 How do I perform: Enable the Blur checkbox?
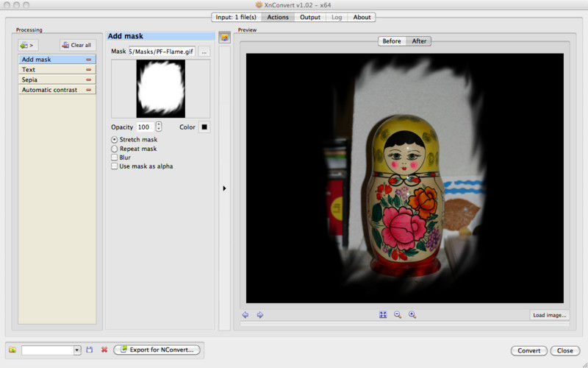[114, 158]
